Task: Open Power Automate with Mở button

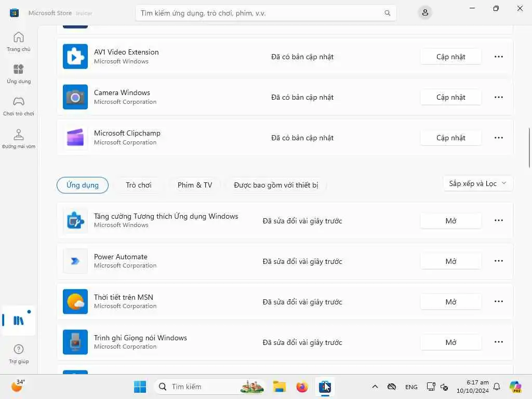Action: [x=450, y=261]
